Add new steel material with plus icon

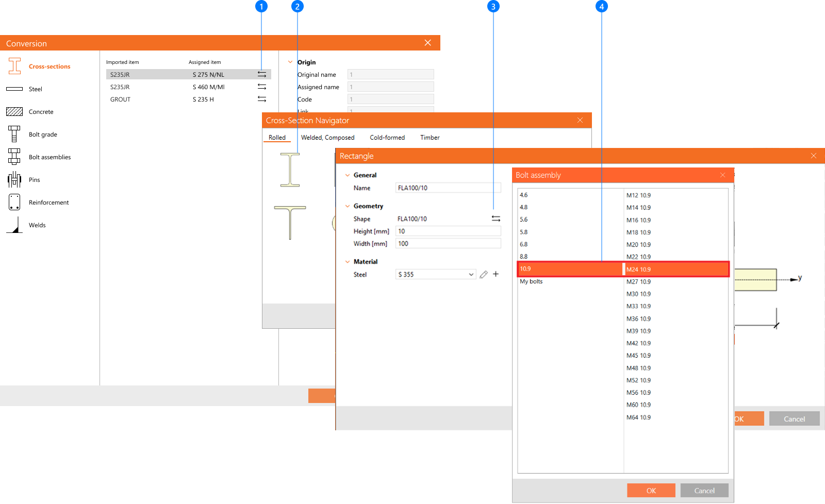tap(496, 274)
